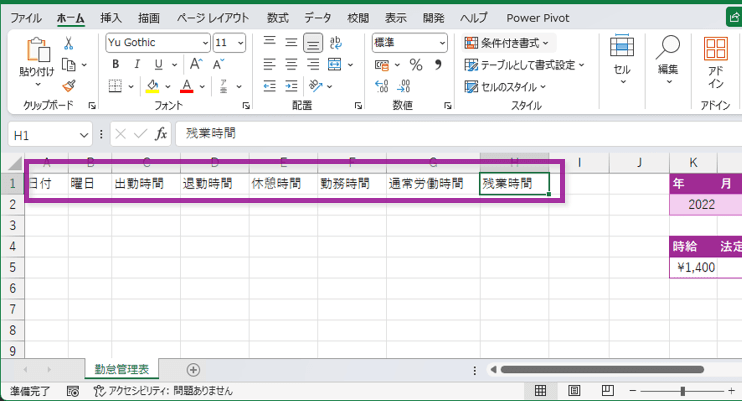The image size is (742, 401).
Task: Open the font name dropdown Yu Gothic
Action: 205,43
